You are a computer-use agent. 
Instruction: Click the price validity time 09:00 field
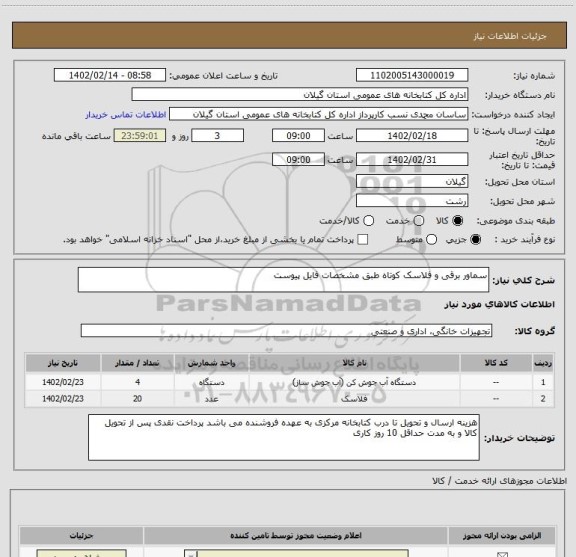[298, 159]
